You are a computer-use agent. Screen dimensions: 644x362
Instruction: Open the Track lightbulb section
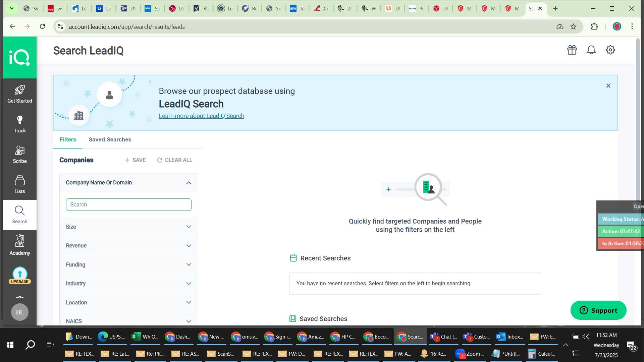pos(19,124)
